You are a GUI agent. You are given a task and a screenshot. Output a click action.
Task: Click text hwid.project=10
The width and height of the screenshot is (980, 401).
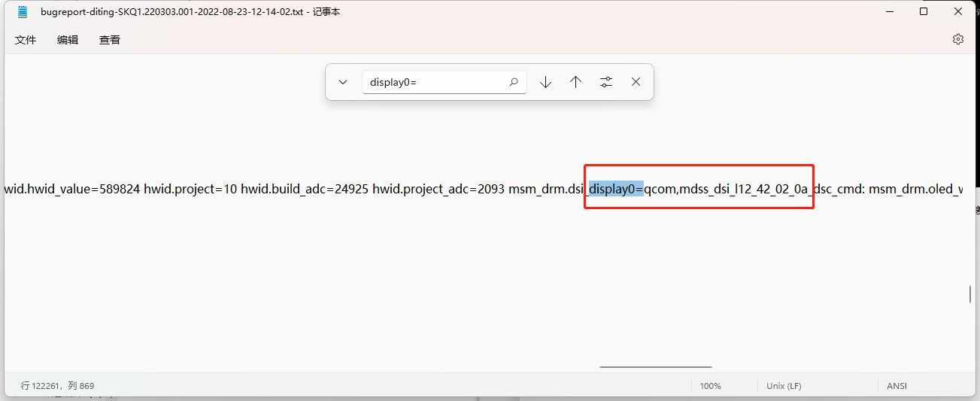tap(190, 189)
